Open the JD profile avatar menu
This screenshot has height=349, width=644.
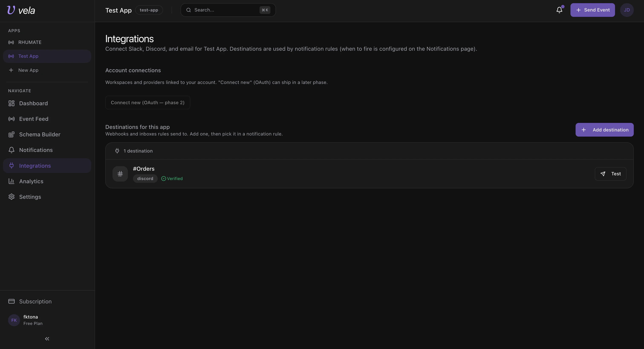(x=627, y=10)
